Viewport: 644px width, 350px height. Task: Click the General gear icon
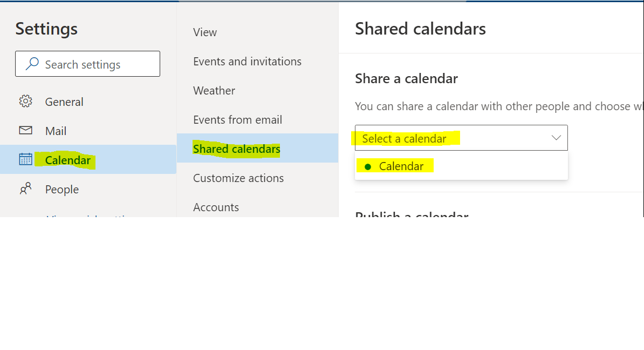(x=25, y=101)
